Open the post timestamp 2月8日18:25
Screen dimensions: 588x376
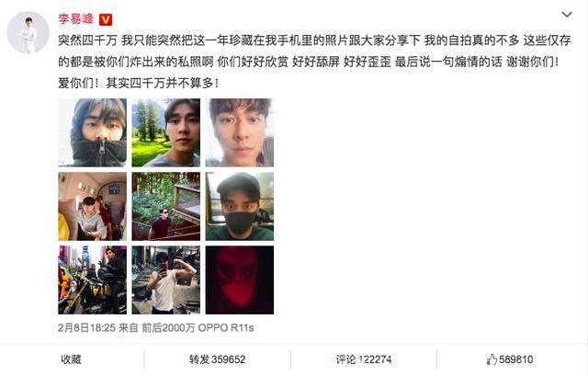click(x=86, y=327)
